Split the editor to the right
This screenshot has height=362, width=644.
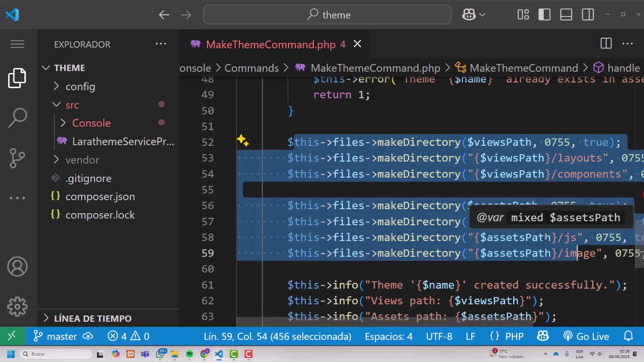click(606, 44)
